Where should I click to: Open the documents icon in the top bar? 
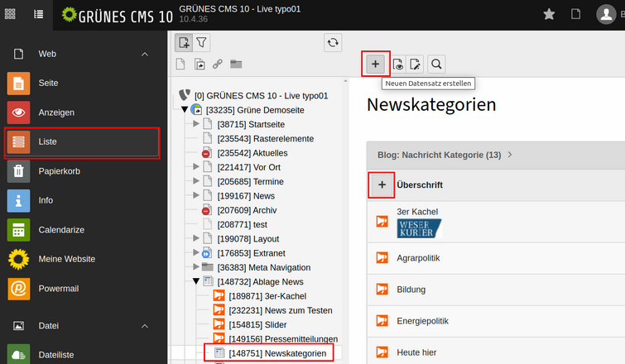pos(575,14)
